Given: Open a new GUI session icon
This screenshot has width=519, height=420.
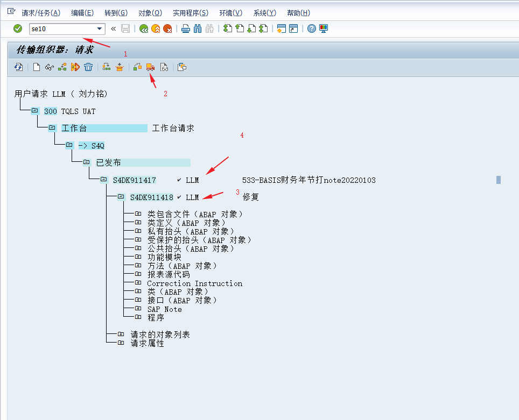Looking at the screenshot, I should [282, 29].
